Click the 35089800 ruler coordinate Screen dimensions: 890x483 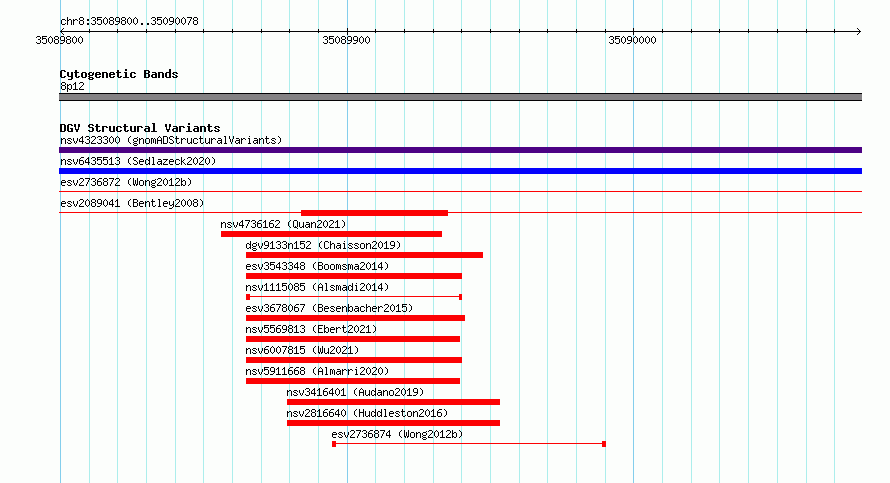pos(60,40)
